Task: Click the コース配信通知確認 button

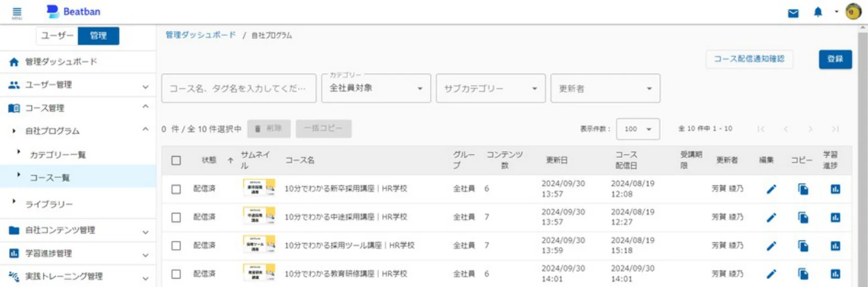Action: [x=749, y=59]
